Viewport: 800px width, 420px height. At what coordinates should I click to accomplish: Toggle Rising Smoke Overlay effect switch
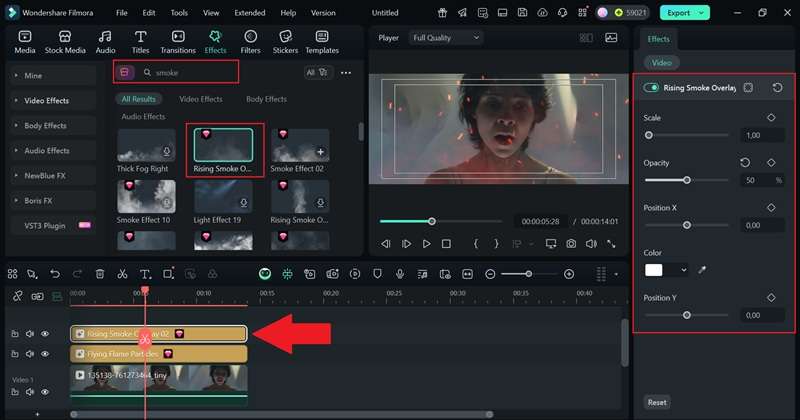point(651,88)
